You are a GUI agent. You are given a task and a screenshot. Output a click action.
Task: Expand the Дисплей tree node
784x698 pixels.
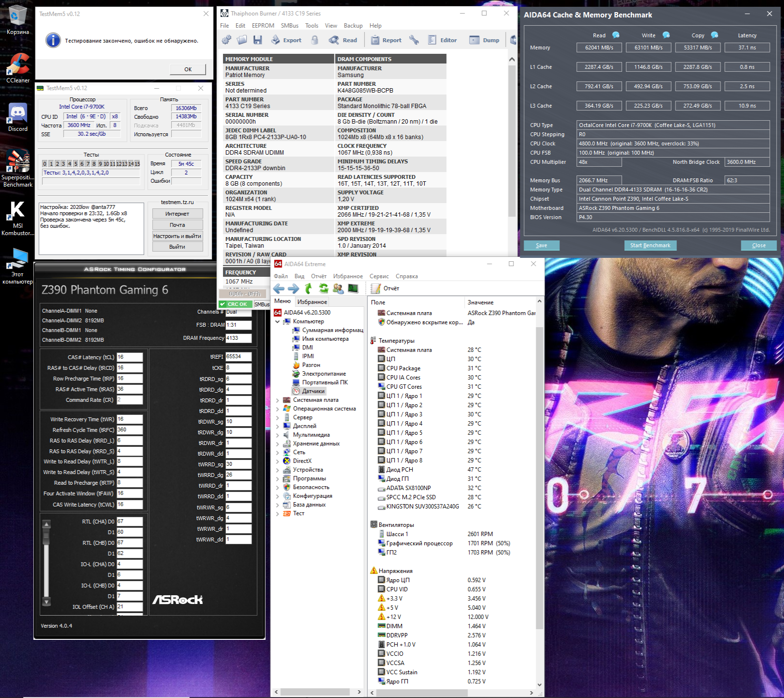click(277, 426)
